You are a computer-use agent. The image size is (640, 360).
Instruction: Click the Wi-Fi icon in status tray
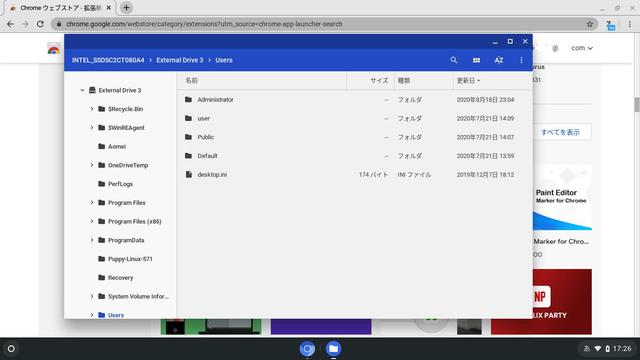598,349
